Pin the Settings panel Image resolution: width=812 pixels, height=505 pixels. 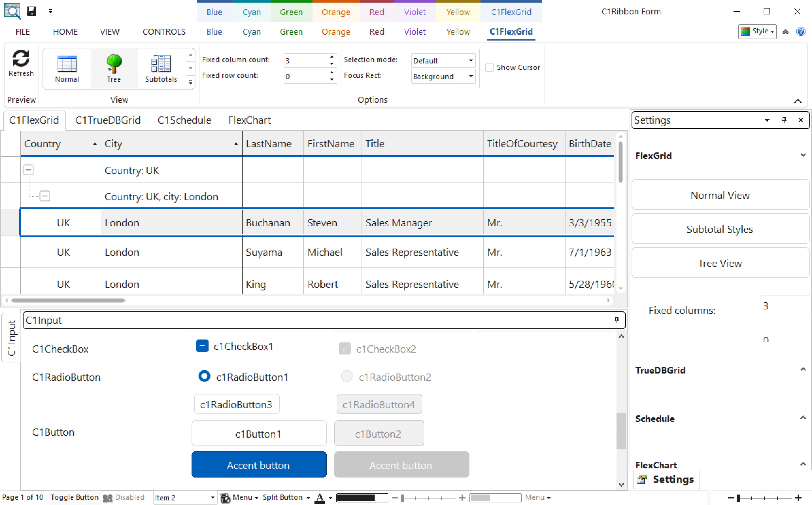(784, 120)
